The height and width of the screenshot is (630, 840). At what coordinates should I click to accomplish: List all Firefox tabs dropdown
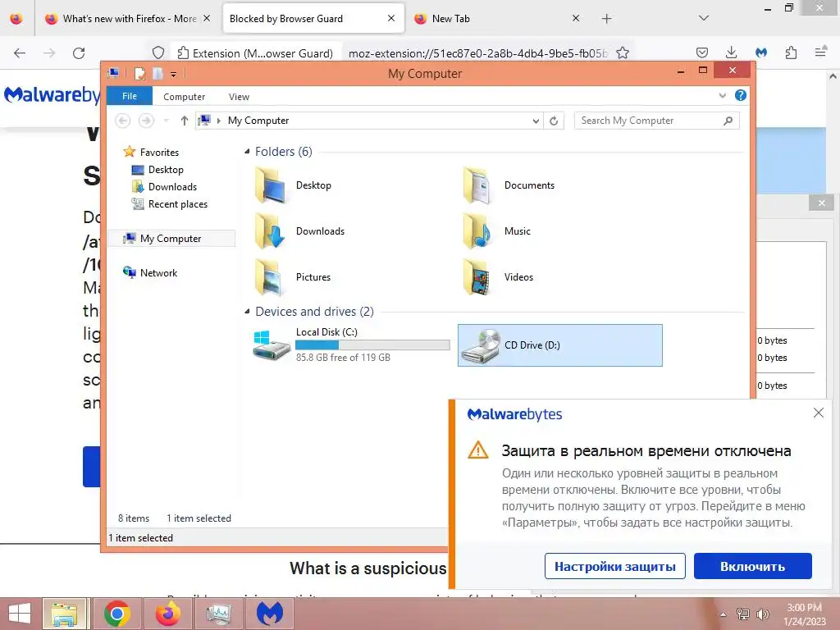coord(704,18)
